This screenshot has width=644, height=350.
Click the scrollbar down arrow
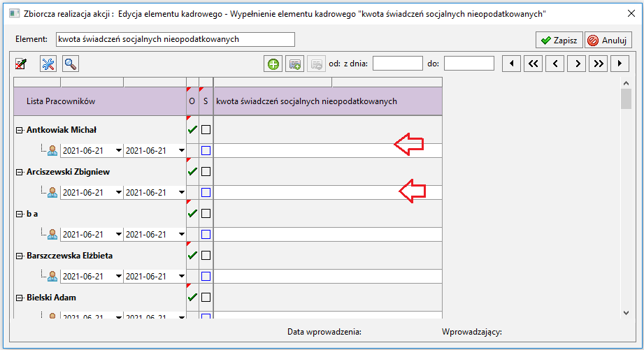(626, 313)
